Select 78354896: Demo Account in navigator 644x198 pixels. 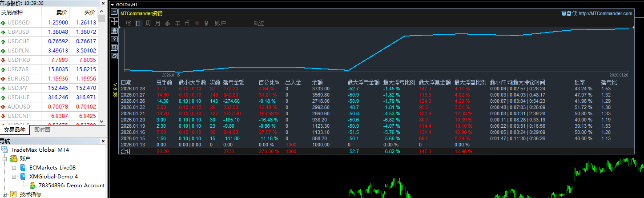pos(72,186)
